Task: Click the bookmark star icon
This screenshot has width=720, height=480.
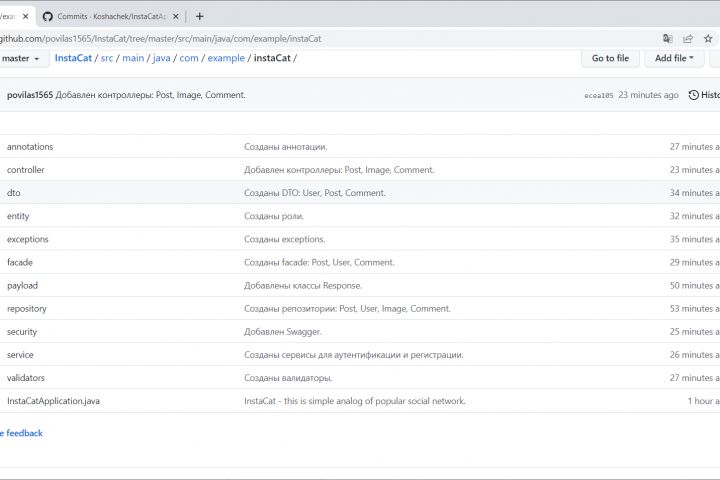Action: pyautogui.click(x=708, y=38)
